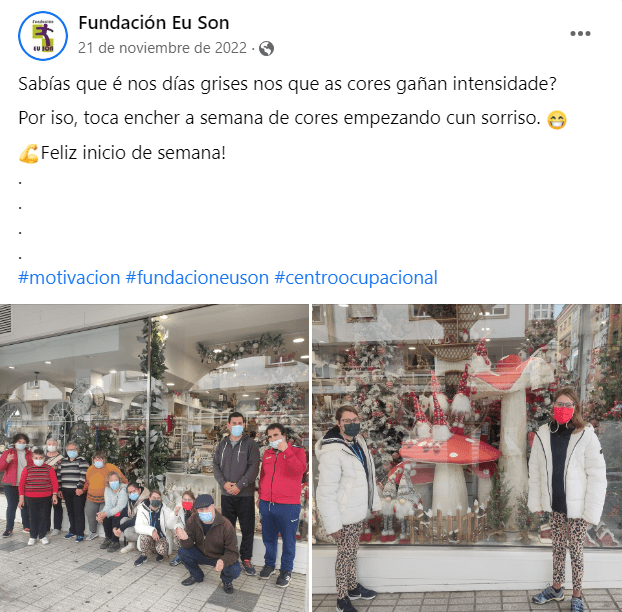
Task: Follow the #fundacioneuson hashtag
Action: click(x=197, y=278)
